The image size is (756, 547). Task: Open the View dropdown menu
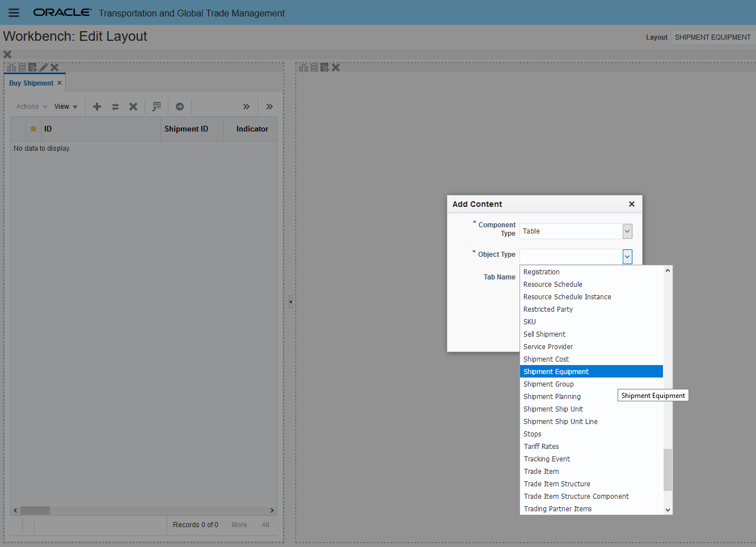(x=66, y=107)
